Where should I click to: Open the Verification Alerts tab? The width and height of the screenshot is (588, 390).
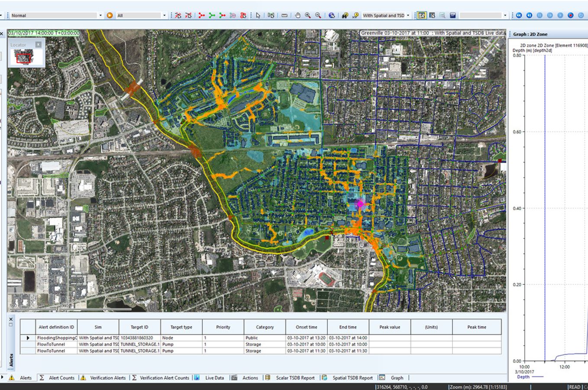pyautogui.click(x=108, y=378)
